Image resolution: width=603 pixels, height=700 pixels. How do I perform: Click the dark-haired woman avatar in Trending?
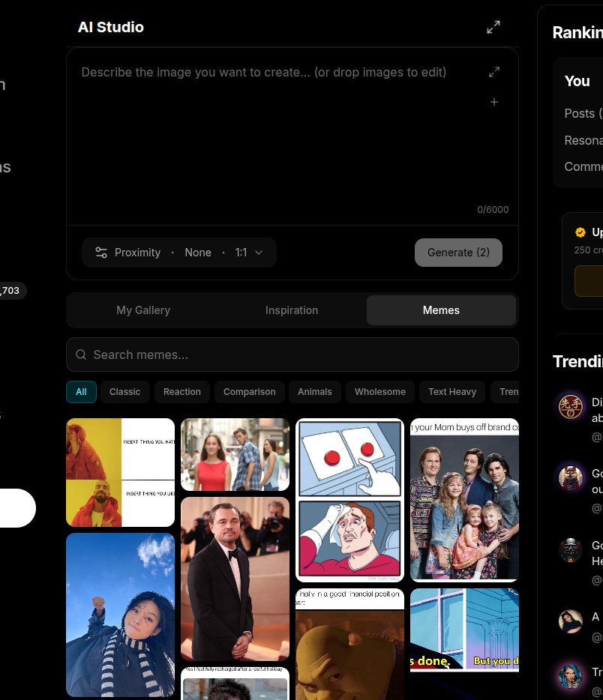pos(571,621)
